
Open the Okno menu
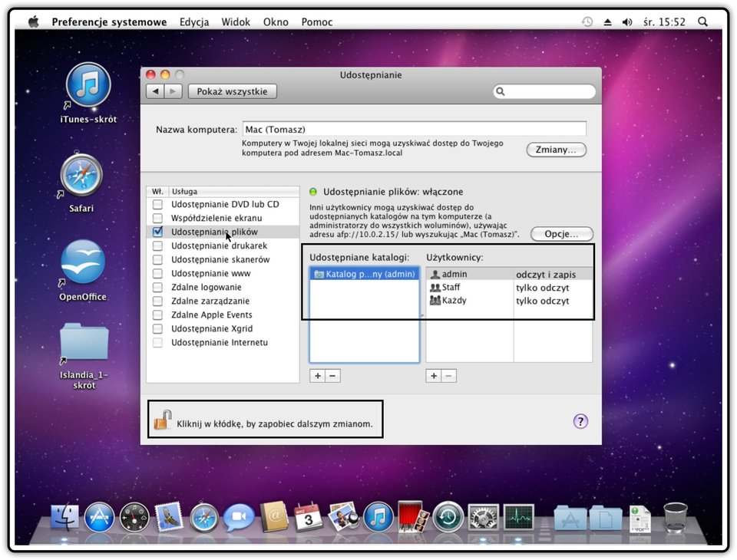point(276,22)
